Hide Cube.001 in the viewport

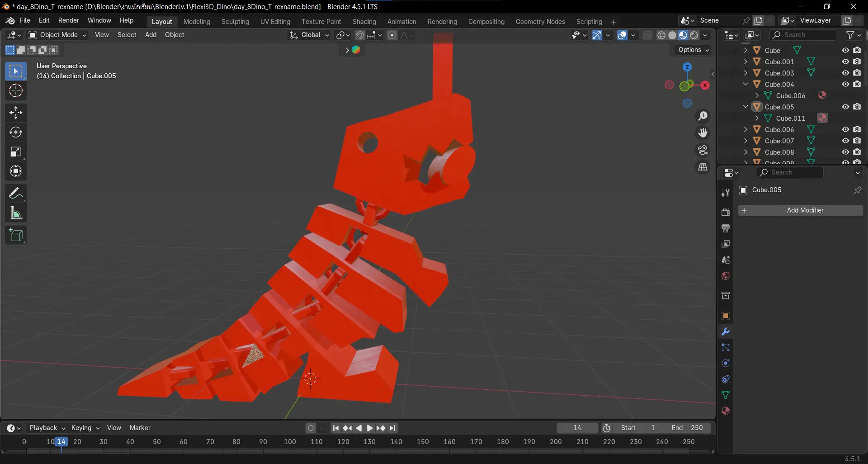(x=845, y=62)
